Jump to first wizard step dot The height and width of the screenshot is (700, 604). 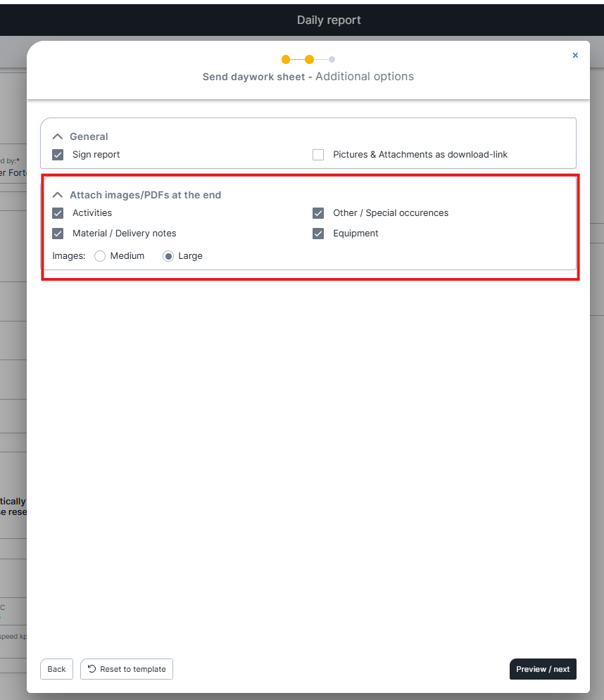click(286, 59)
